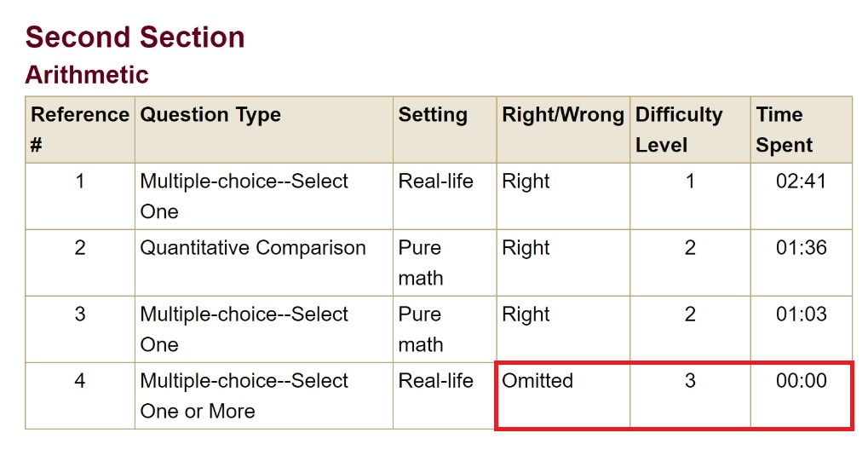Select the "Right/Wrong" column header
Image resolution: width=868 pixels, height=450 pixels.
[562, 115]
